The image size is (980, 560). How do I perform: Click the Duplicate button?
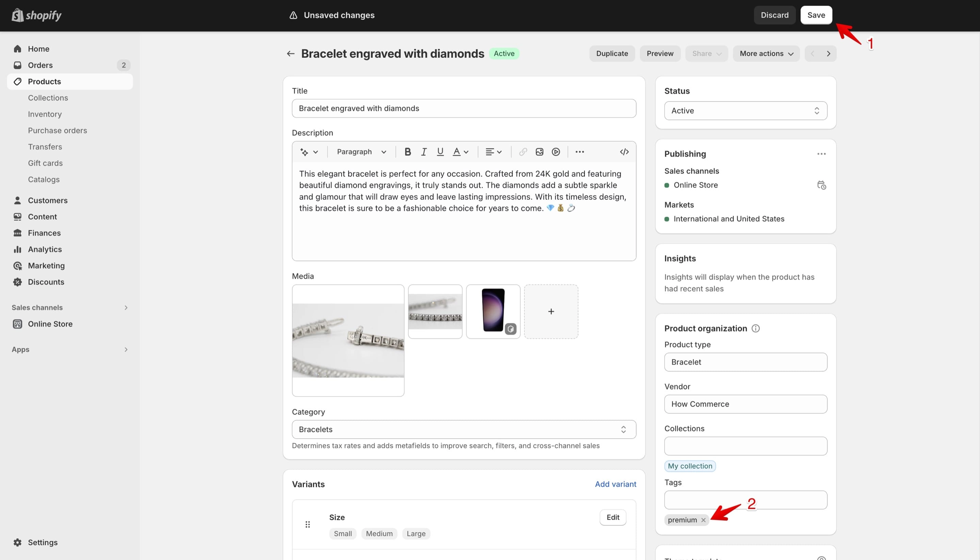(612, 54)
